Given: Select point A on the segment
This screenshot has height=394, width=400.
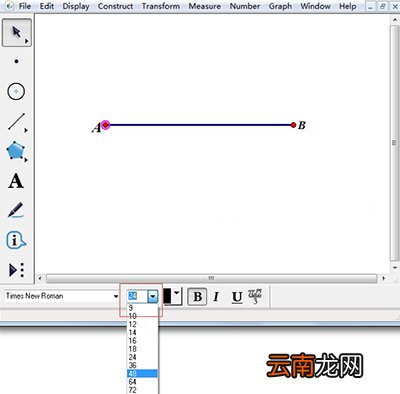Looking at the screenshot, I should click(106, 125).
